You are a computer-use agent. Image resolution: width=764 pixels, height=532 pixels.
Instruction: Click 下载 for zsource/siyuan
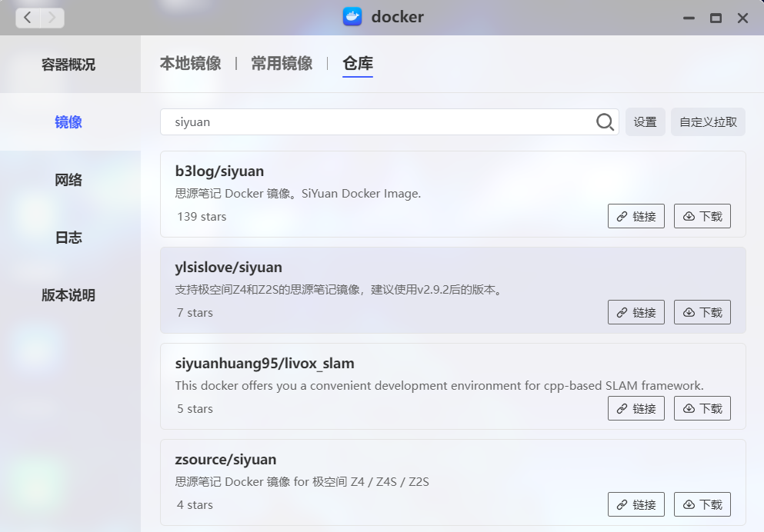(702, 504)
